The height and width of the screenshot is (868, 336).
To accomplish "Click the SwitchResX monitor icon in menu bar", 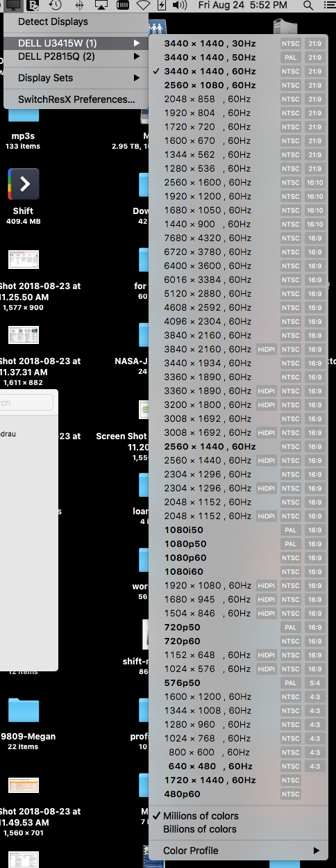I will point(13,6).
